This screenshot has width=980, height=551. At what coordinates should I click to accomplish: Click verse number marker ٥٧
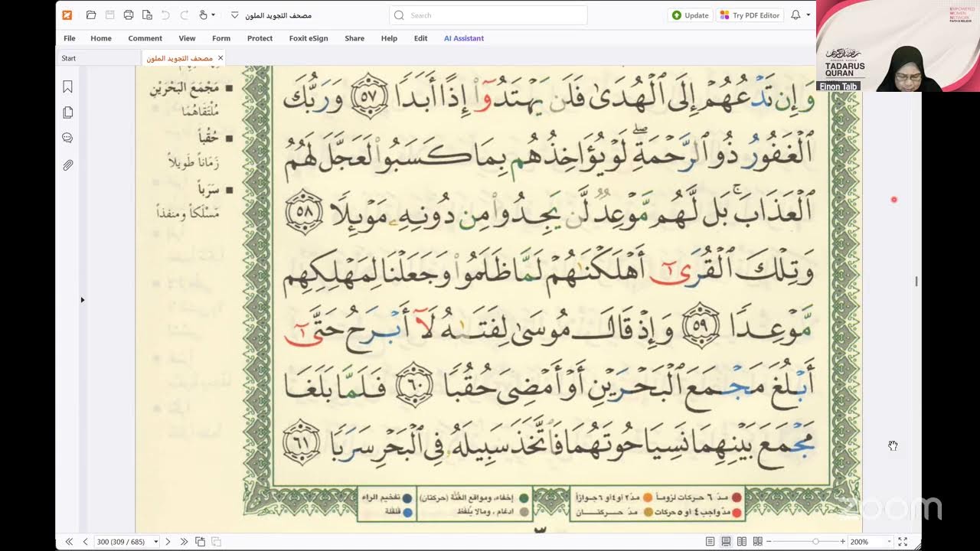pos(367,98)
